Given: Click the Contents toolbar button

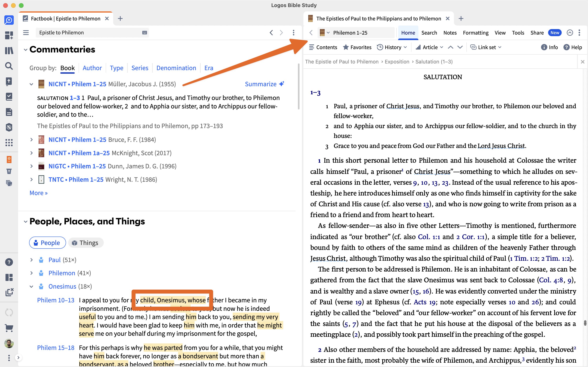Looking at the screenshot, I should [x=323, y=47].
